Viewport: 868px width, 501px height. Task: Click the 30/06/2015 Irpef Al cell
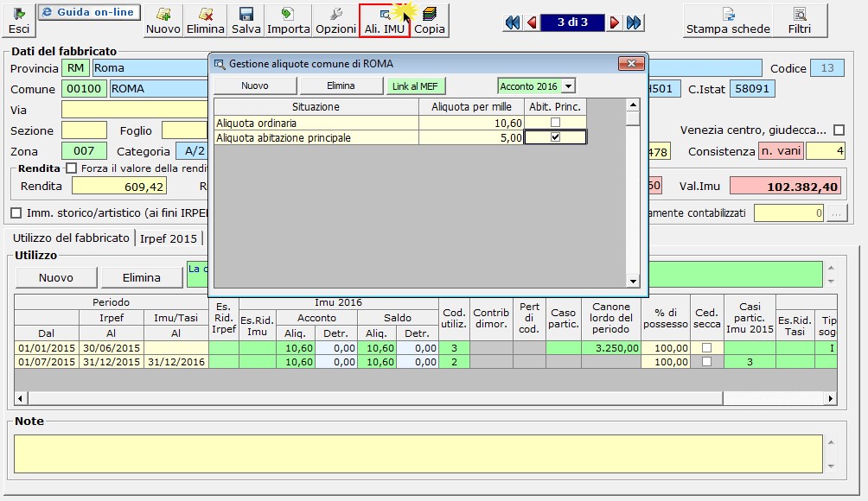pyautogui.click(x=112, y=348)
